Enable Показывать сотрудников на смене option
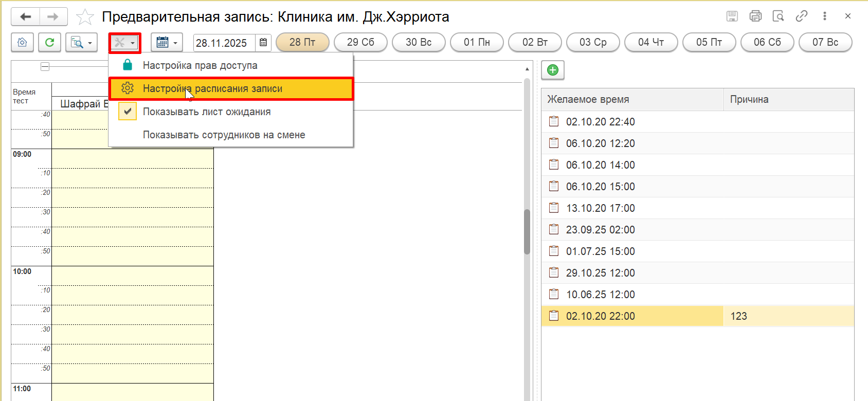 (224, 135)
